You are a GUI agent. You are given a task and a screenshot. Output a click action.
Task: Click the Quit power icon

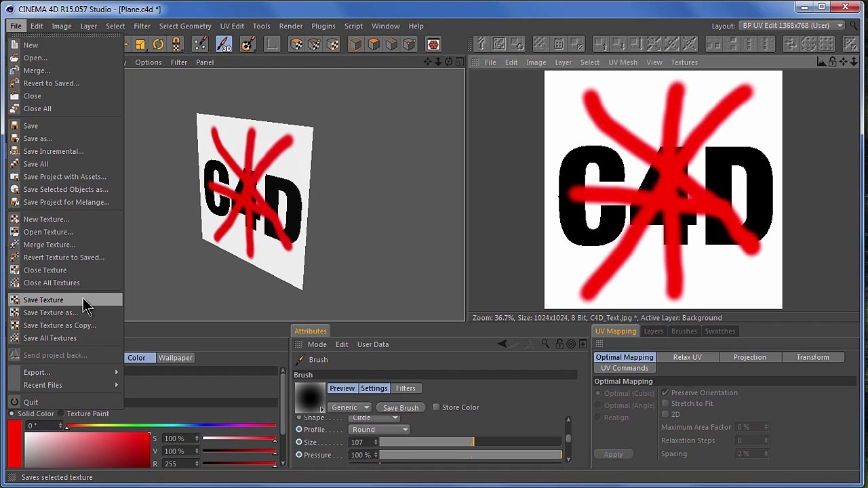point(14,402)
